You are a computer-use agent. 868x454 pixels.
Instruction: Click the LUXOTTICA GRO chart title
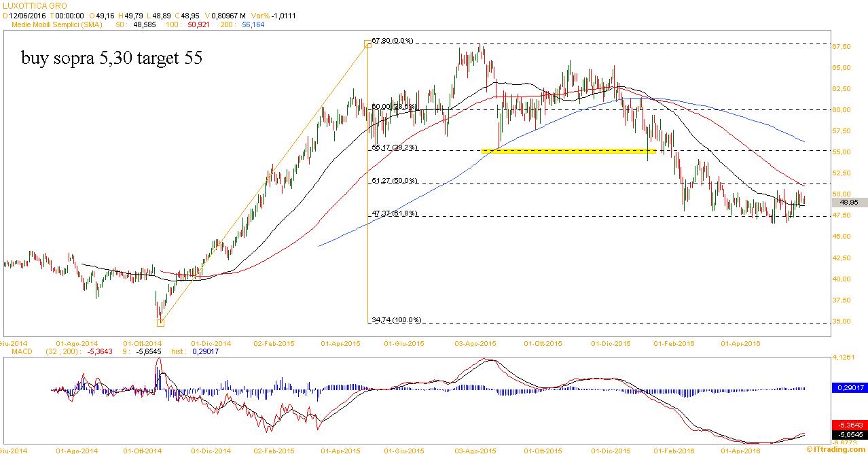click(x=34, y=5)
